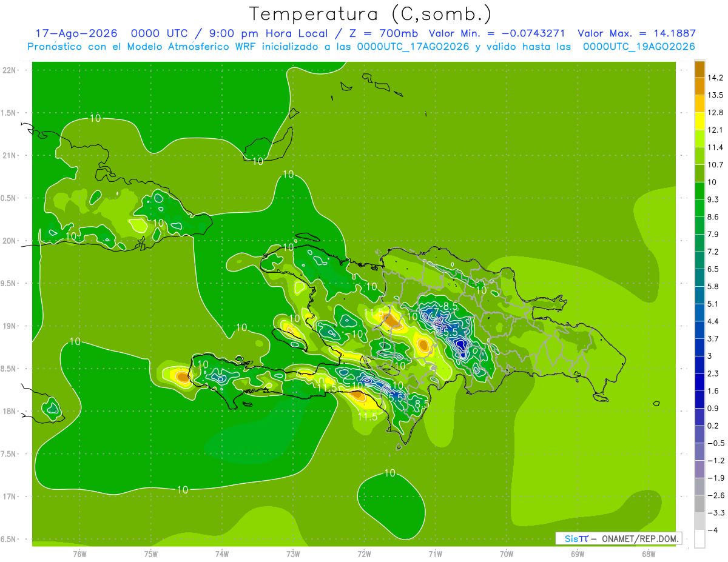Click the '18N' latitude axis label

tap(9, 412)
